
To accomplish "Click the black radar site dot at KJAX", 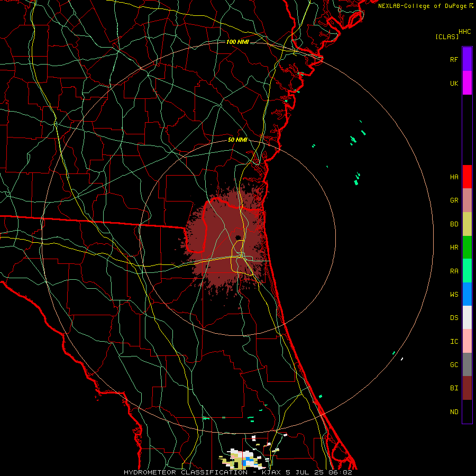I will click(238, 237).
